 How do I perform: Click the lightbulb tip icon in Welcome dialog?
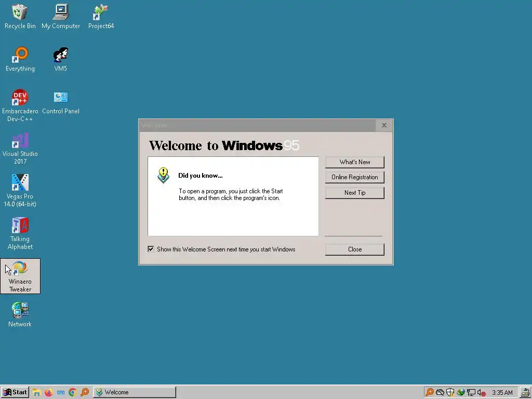click(x=163, y=175)
